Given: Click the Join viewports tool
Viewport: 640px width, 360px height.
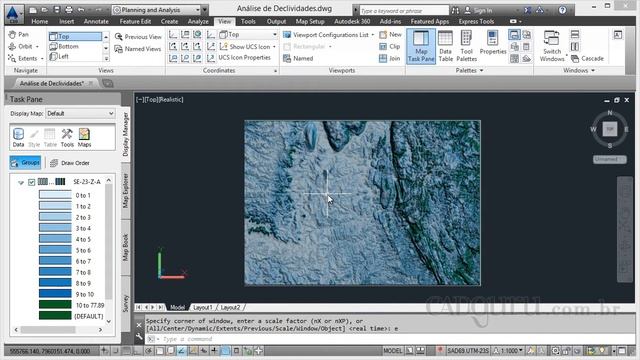Looking at the screenshot, I should pos(390,58).
